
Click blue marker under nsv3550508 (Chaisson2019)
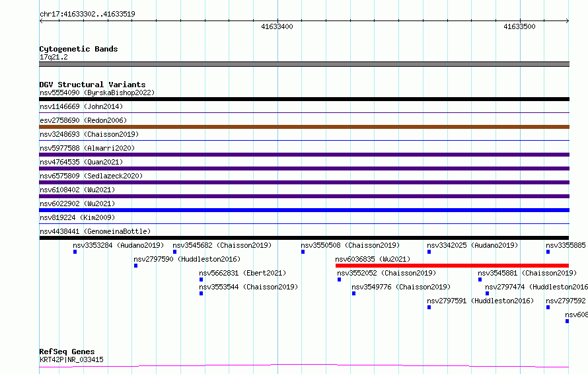pos(303,252)
